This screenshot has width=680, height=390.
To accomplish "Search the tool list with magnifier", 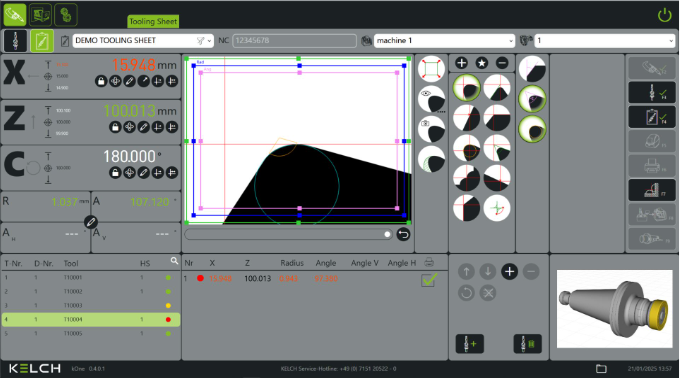I will [x=174, y=261].
